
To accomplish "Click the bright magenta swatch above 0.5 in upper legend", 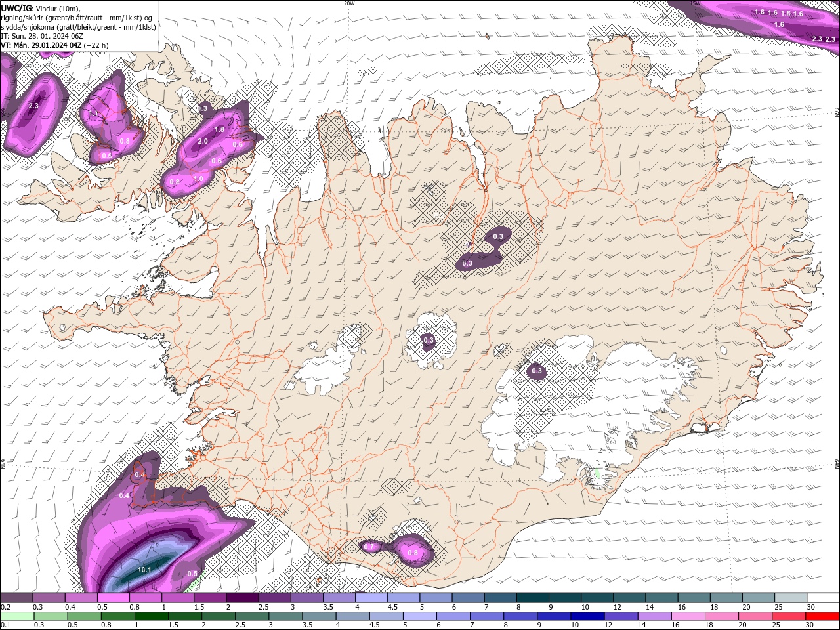I will coord(113,598).
